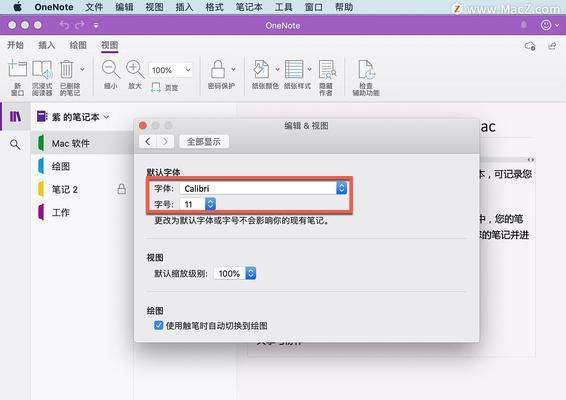Launch the Immersive Reader tool
This screenshot has height=400, width=566.
coord(42,78)
